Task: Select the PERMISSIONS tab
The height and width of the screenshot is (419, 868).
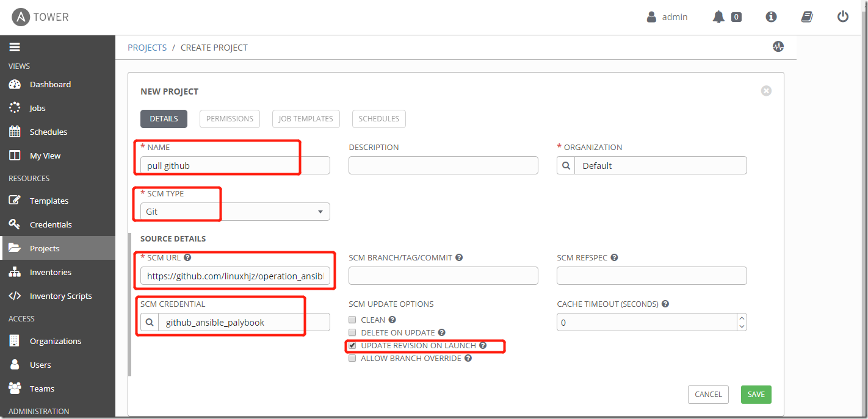Action: pos(230,119)
